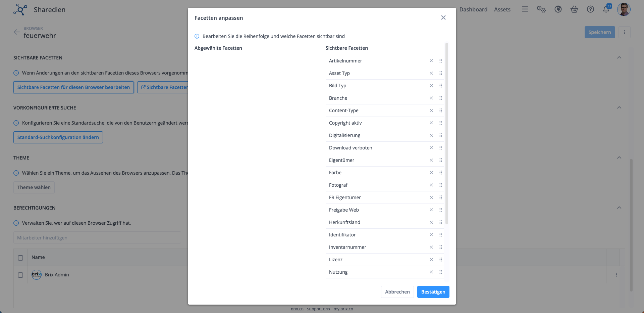Image resolution: width=644 pixels, height=313 pixels.
Task: Click the drag handle beside Fotograf
Action: tap(441, 185)
